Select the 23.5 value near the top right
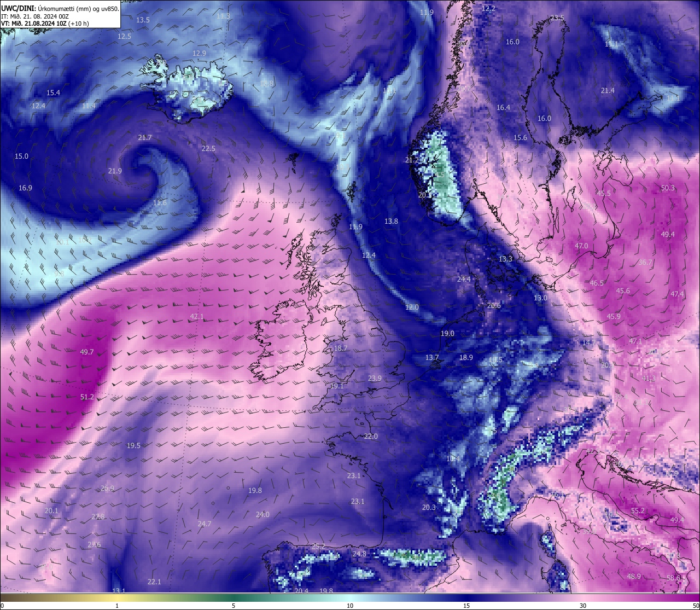The width and height of the screenshot is (700, 610). 557,18
